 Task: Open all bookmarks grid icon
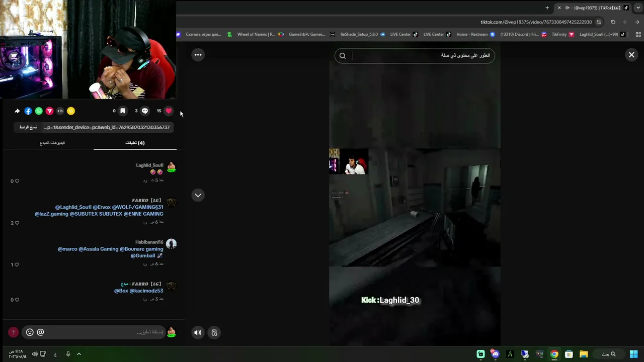click(638, 34)
